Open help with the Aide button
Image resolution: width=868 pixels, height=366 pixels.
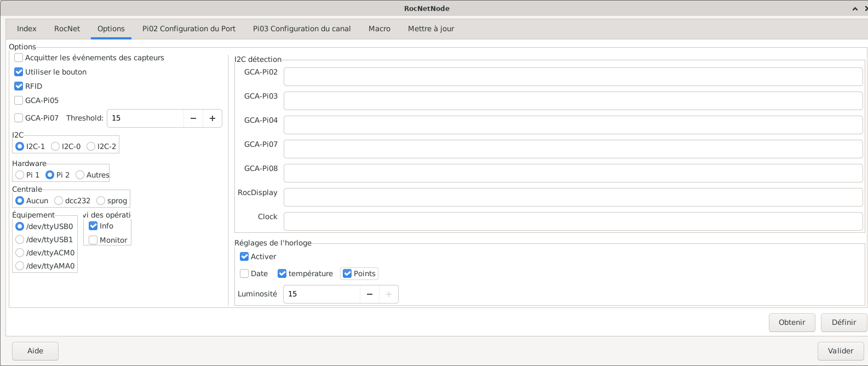click(x=36, y=351)
